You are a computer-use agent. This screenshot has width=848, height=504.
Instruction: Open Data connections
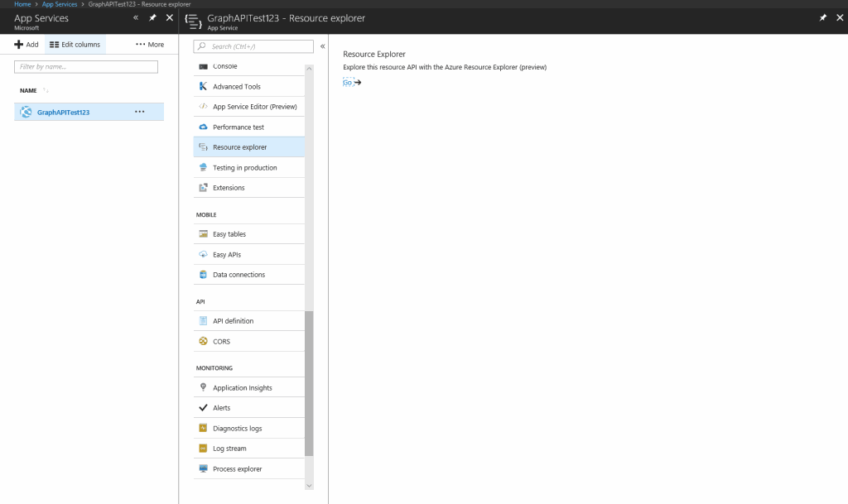[x=248, y=275]
